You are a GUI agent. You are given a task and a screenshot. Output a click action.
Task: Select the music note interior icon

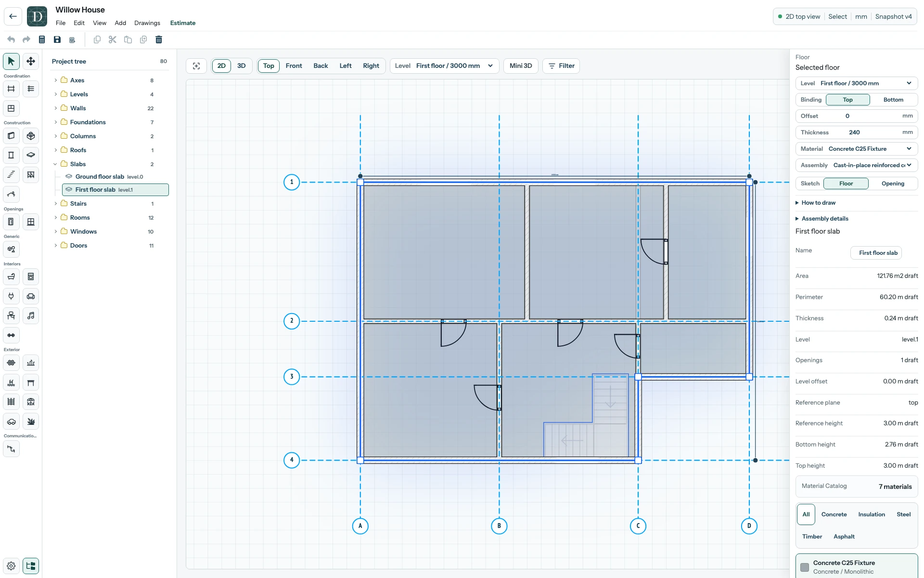click(x=31, y=316)
